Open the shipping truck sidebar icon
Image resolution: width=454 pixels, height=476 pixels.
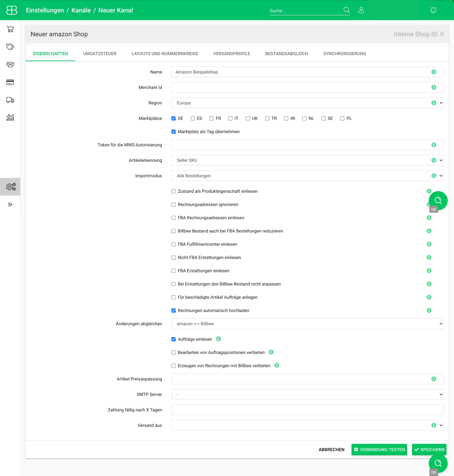pos(10,100)
